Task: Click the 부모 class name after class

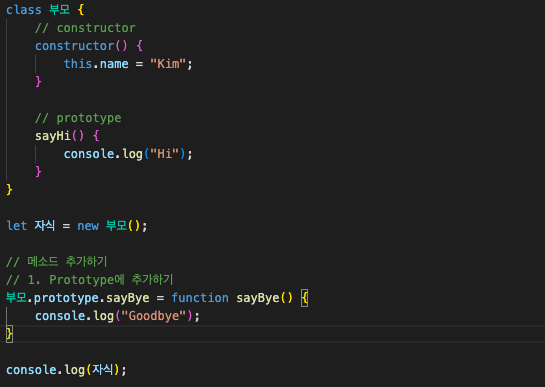Action: (x=59, y=9)
